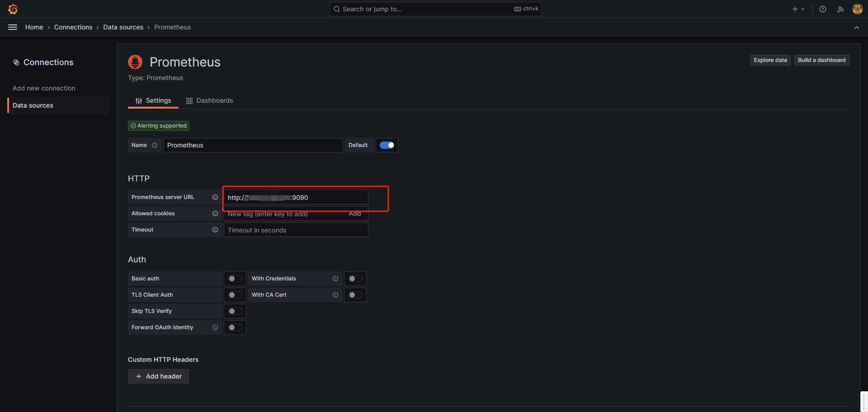The image size is (868, 412).
Task: Open the hamburger navigation menu
Action: 13,27
